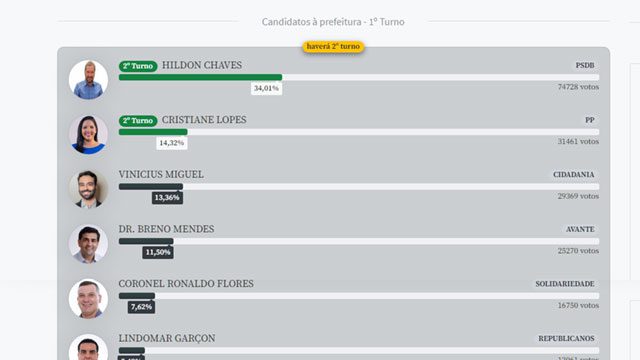Click the 34,01% percentage label

click(x=266, y=88)
